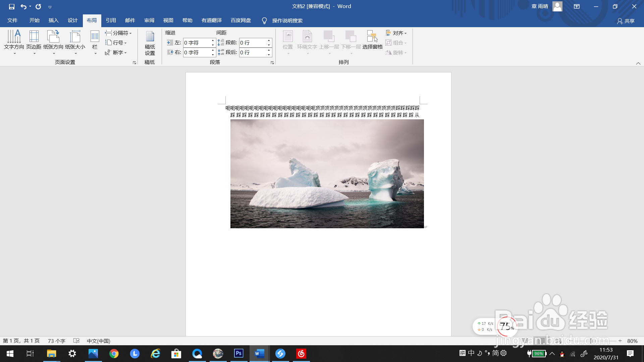644x362 pixels.
Task: Open the Align (对齐) dropdown
Action: tap(396, 33)
